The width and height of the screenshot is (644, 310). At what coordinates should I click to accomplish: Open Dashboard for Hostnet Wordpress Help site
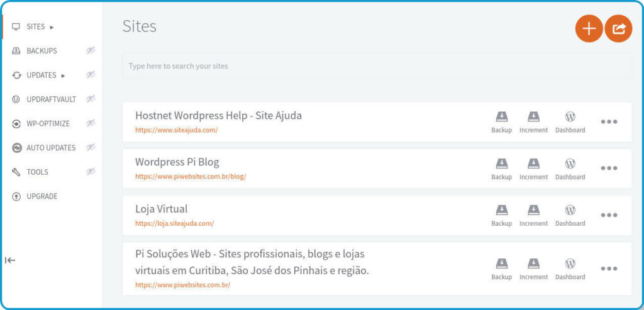[x=570, y=123]
